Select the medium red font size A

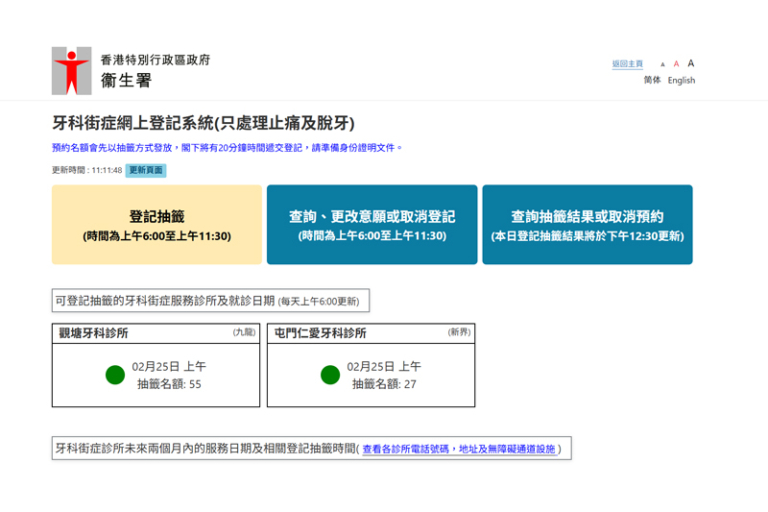click(676, 64)
